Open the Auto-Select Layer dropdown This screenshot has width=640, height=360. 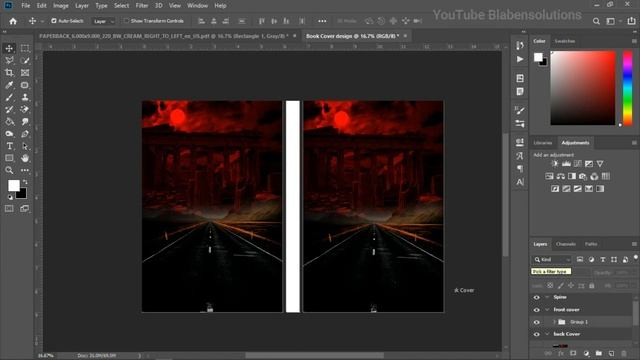103,21
